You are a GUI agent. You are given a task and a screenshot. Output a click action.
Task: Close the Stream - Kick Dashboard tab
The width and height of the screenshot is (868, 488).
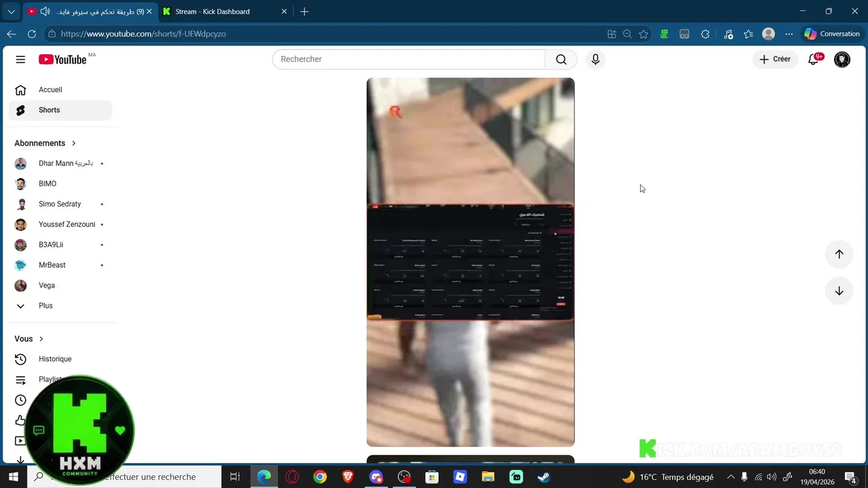click(x=284, y=12)
